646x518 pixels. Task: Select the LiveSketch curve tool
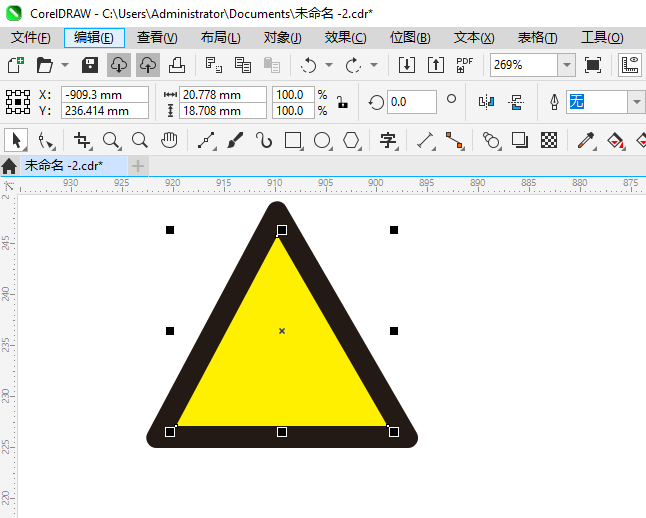264,141
